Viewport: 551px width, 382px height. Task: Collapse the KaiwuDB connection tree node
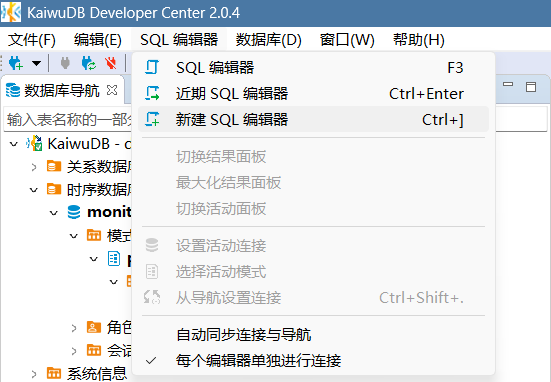pyautogui.click(x=14, y=144)
